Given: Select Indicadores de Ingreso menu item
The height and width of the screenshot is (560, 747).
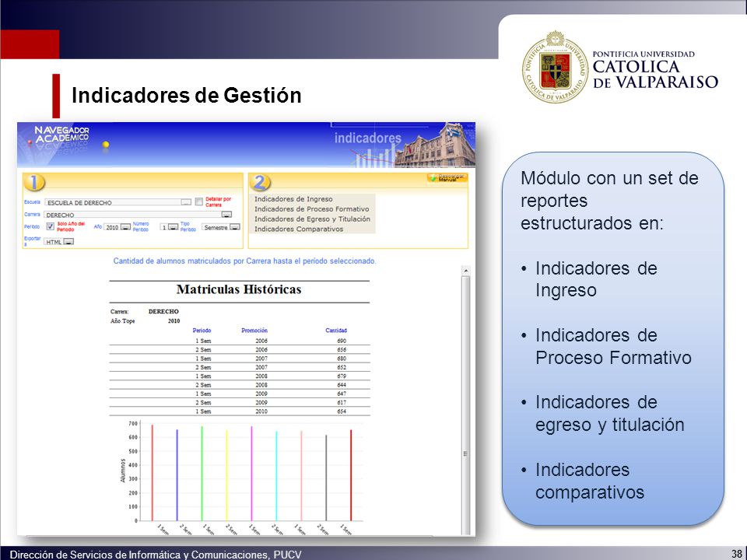Looking at the screenshot, I should coord(293,199).
